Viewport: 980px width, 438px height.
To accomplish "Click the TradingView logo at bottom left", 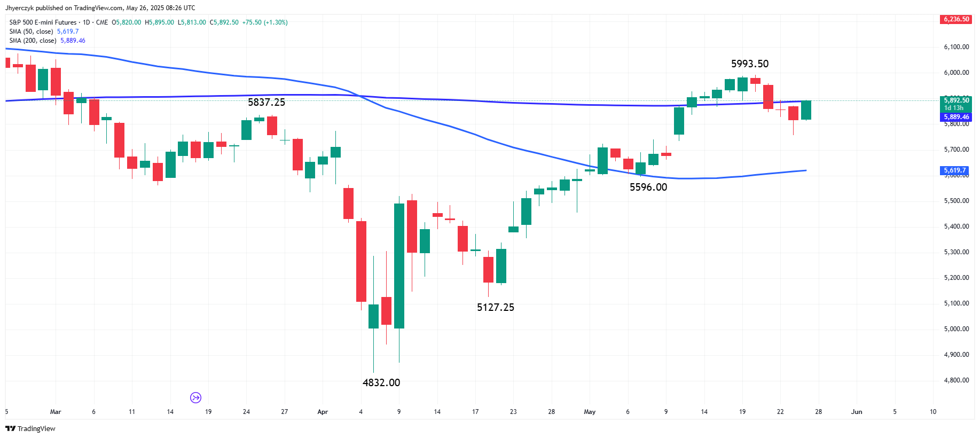I will [30, 428].
